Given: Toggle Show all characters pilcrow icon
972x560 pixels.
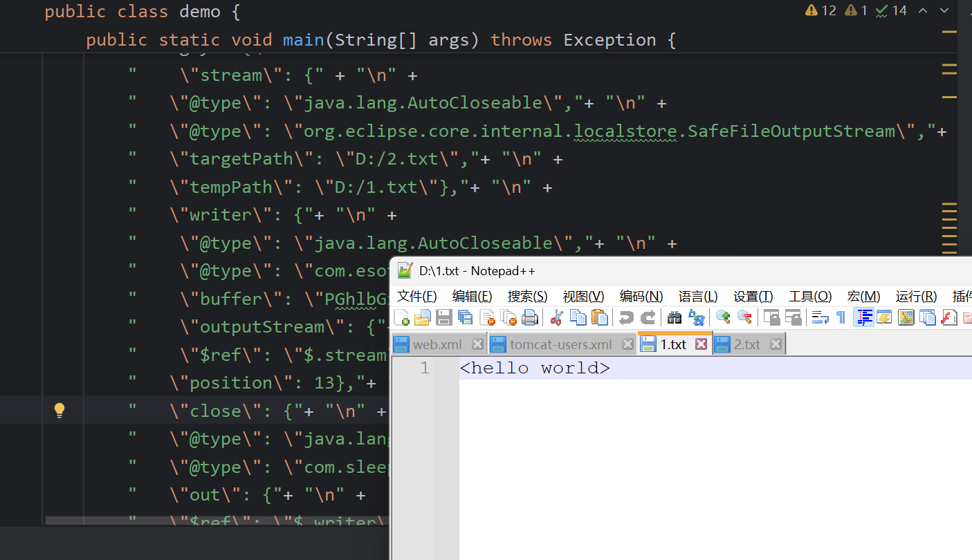Looking at the screenshot, I should pyautogui.click(x=841, y=317).
